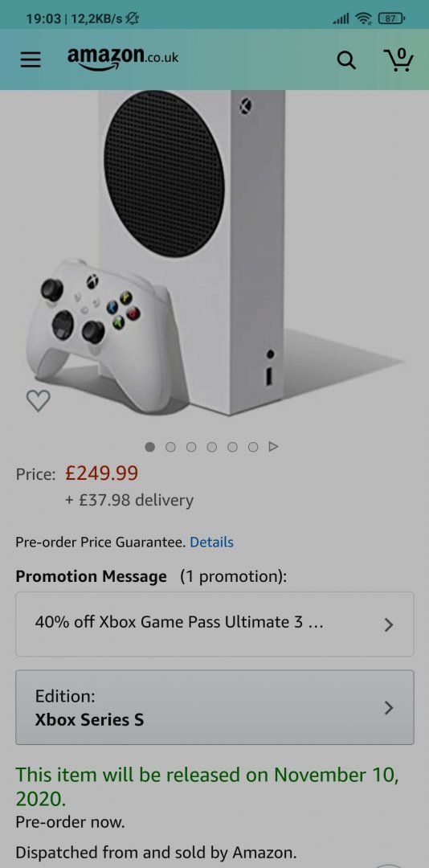Select the sixth image carousel dot
Screen dimensions: 429x868
pos(253,447)
